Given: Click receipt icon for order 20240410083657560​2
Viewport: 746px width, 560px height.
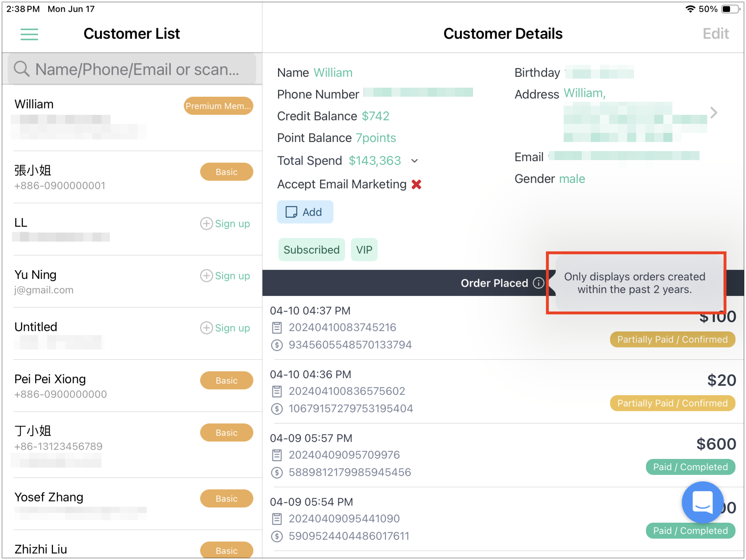Looking at the screenshot, I should click(x=277, y=391).
